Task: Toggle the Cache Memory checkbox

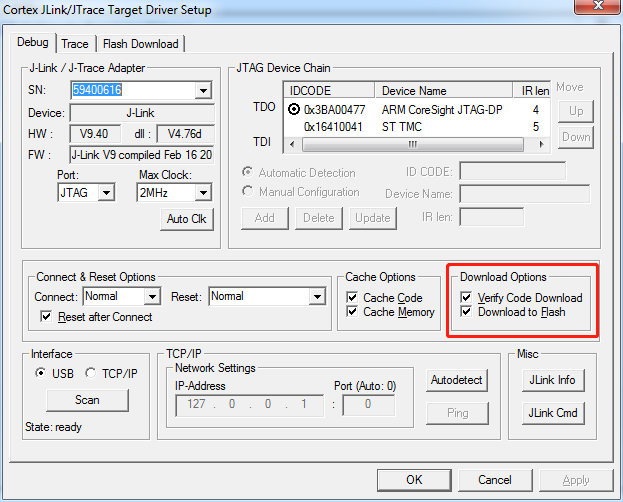Action: (x=352, y=311)
